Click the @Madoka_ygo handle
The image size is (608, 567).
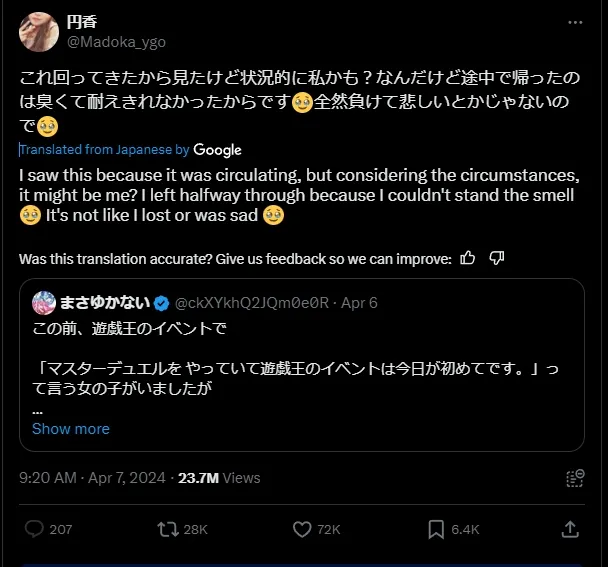[116, 42]
